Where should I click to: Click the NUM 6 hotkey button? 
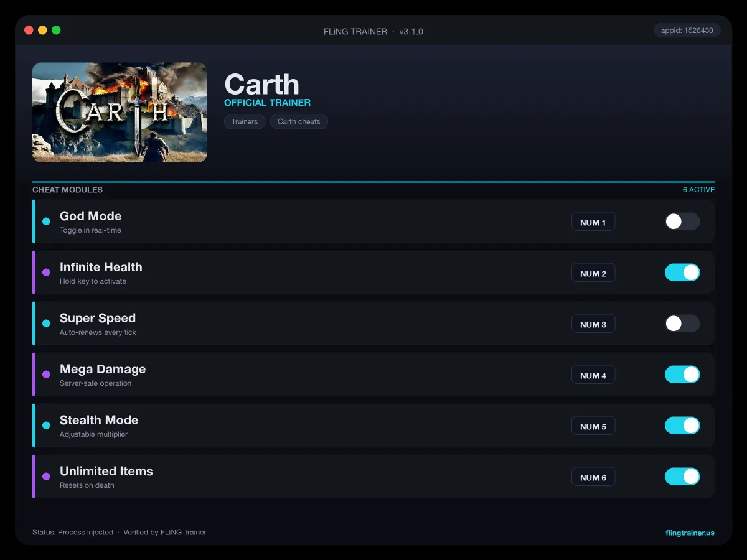[593, 477]
